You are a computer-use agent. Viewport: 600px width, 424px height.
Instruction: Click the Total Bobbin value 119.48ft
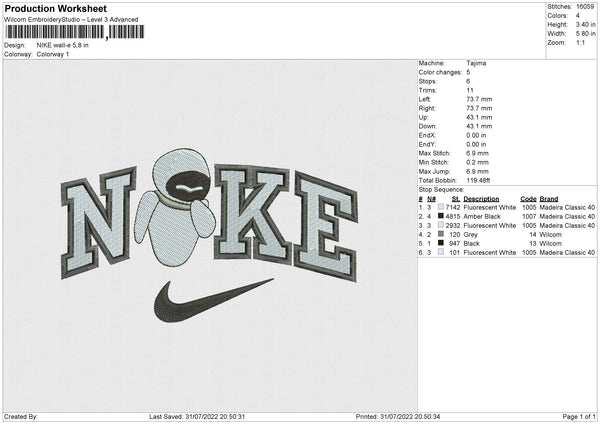click(478, 180)
